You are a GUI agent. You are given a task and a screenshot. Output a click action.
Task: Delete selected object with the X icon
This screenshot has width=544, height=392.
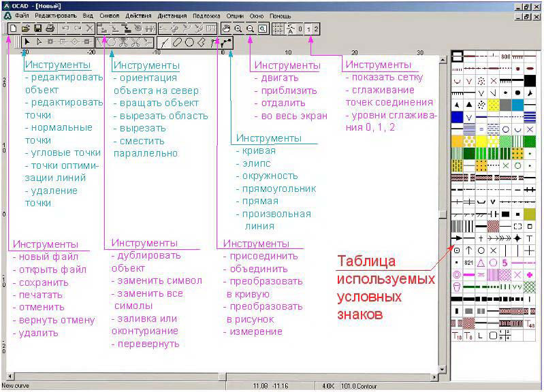89,29
